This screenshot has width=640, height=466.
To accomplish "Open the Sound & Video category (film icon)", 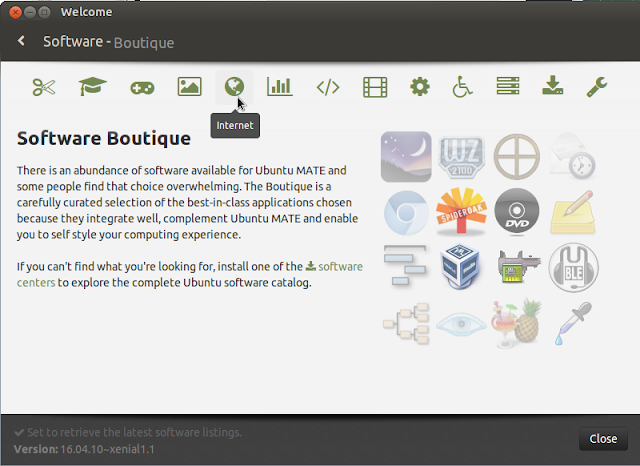I will pos(375,87).
